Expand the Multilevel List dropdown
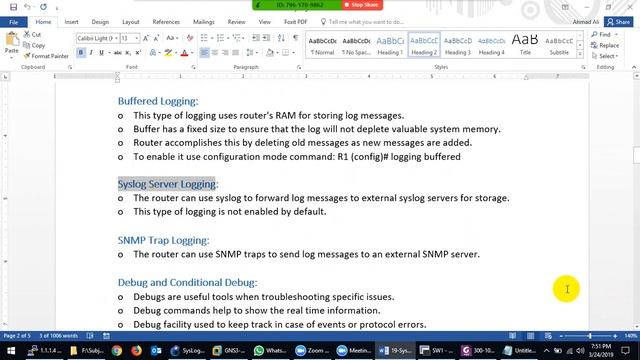This screenshot has height=360, width=640. click(243, 38)
